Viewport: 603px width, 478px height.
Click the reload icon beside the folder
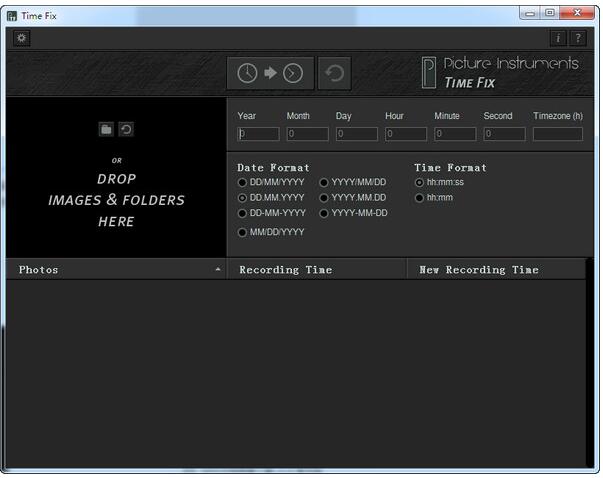pos(126,129)
